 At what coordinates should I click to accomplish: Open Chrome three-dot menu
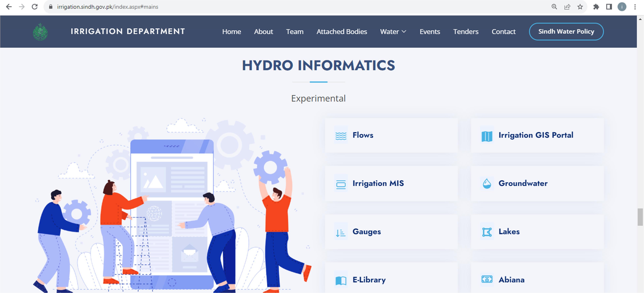coord(635,7)
